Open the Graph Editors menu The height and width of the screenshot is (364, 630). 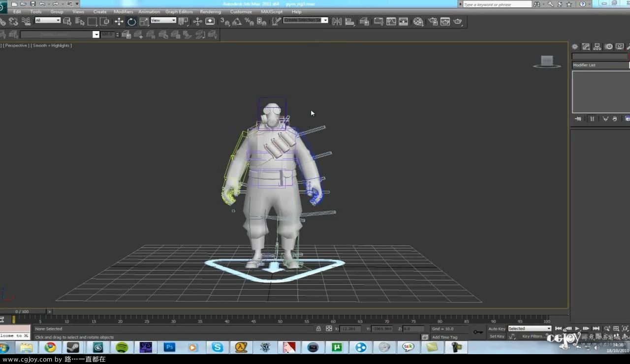(179, 12)
